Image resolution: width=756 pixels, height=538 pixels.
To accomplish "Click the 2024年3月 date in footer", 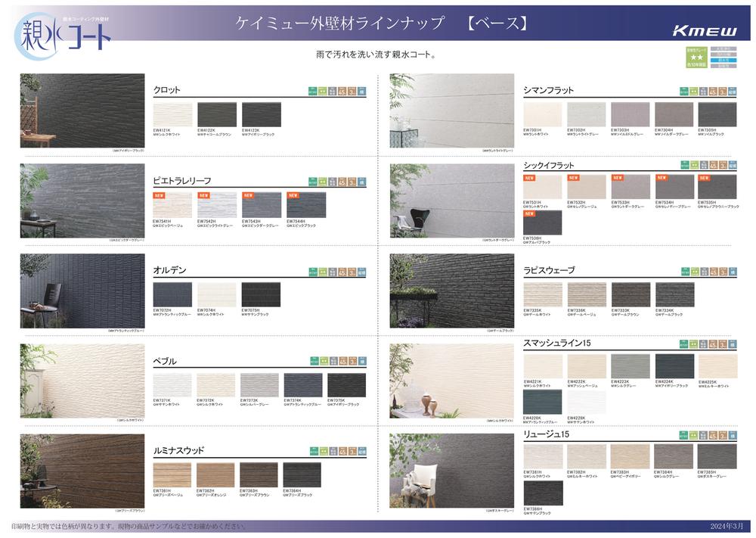I will (726, 526).
